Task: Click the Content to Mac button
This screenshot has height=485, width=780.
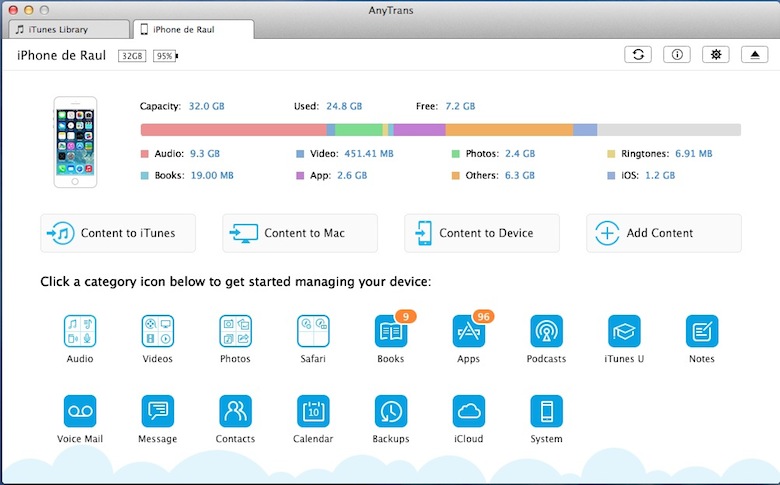Action: pos(300,233)
